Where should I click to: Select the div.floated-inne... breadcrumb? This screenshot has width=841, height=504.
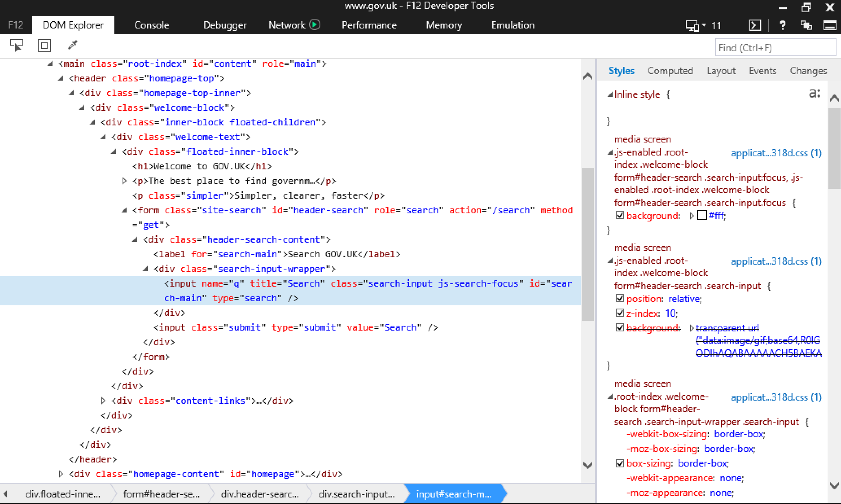(63, 494)
